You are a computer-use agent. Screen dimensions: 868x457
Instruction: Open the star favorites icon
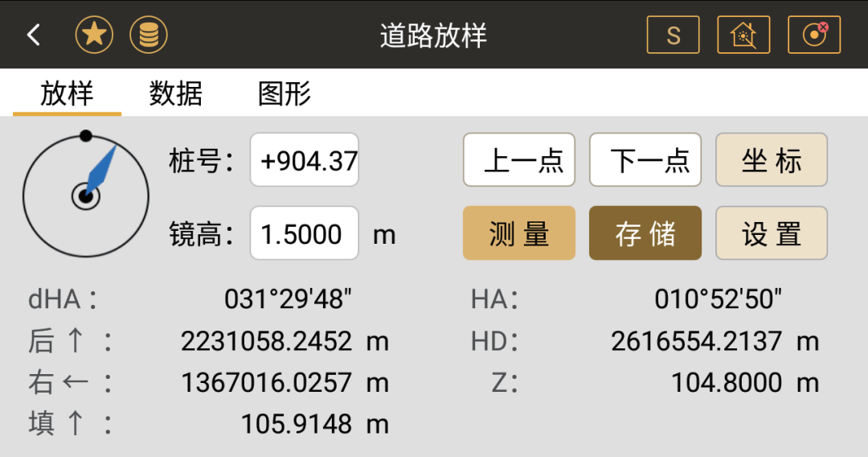tap(94, 35)
